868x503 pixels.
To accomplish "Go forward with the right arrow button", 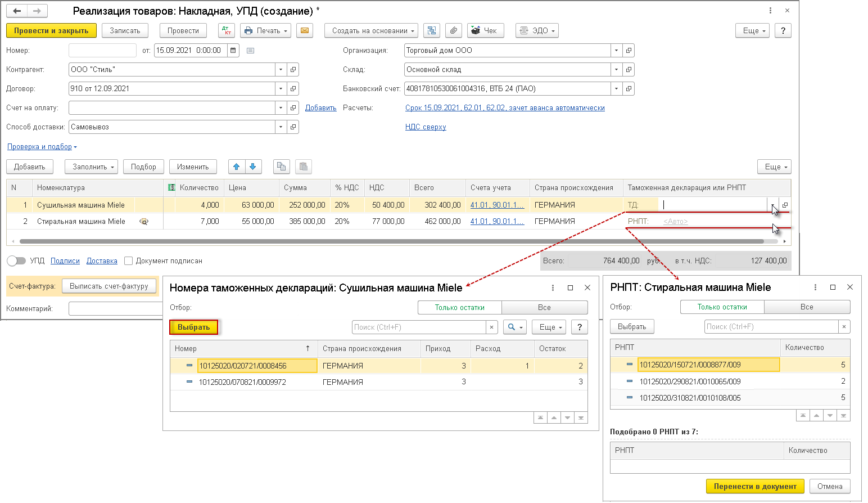I will pyautogui.click(x=37, y=11).
